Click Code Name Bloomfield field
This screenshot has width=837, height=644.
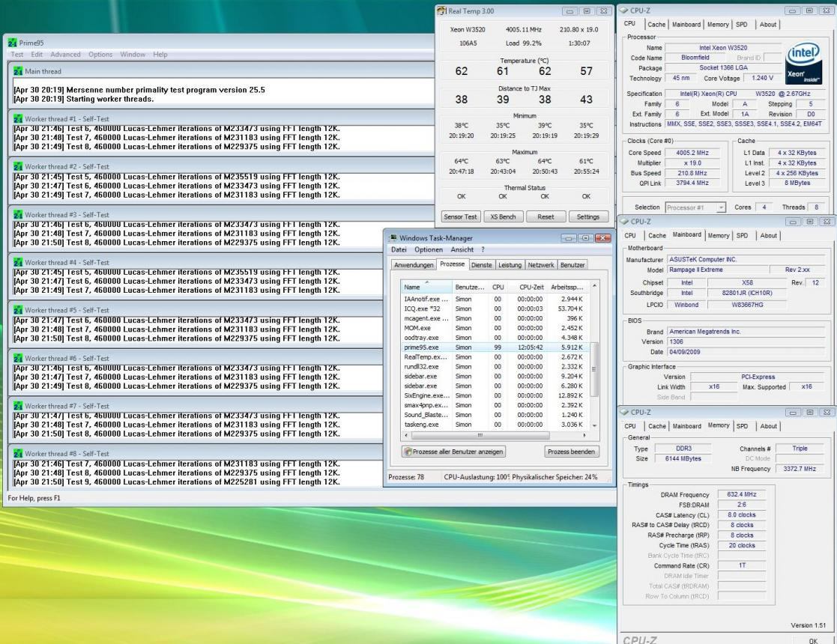click(695, 58)
